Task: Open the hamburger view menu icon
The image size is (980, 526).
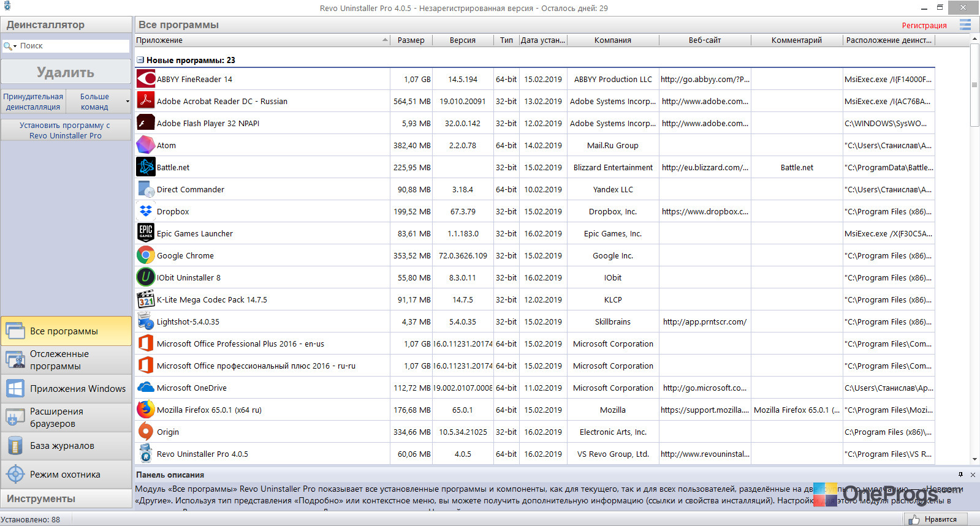Action: pos(965,24)
